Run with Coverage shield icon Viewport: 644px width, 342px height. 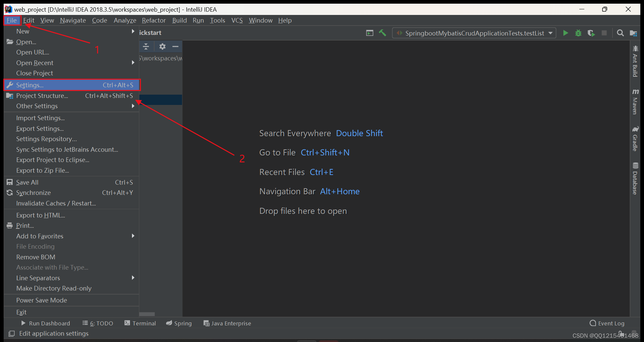point(591,33)
